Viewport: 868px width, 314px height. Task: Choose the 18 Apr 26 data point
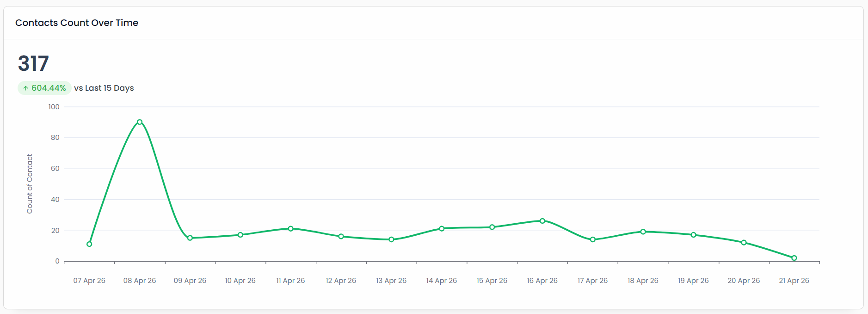(x=643, y=232)
